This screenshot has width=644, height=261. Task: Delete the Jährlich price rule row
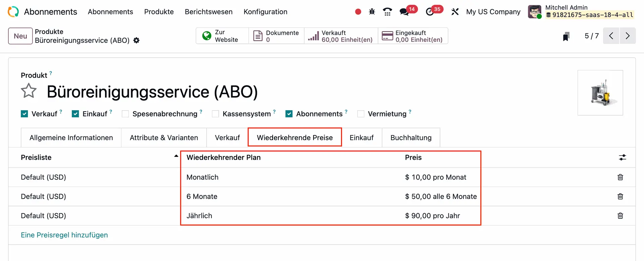tap(620, 216)
